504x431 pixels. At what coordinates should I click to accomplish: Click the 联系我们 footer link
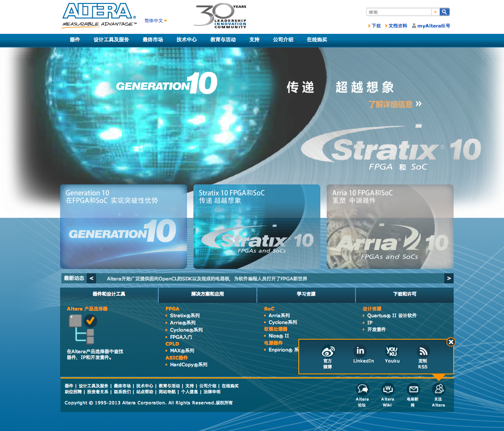click(122, 392)
